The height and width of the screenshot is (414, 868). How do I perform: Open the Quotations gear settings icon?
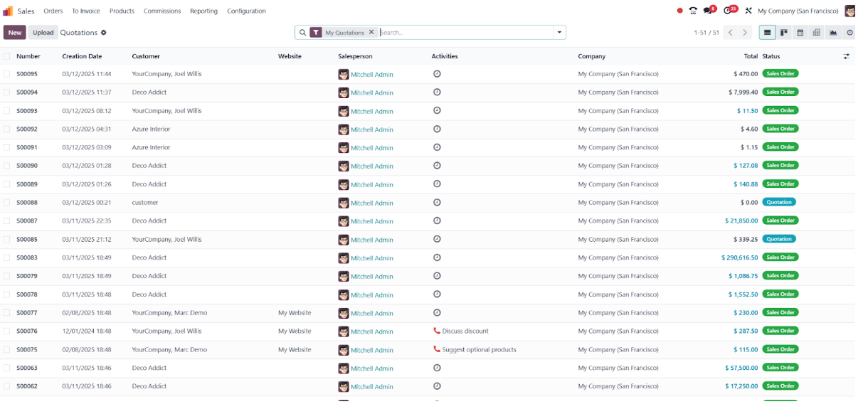pyautogui.click(x=104, y=33)
